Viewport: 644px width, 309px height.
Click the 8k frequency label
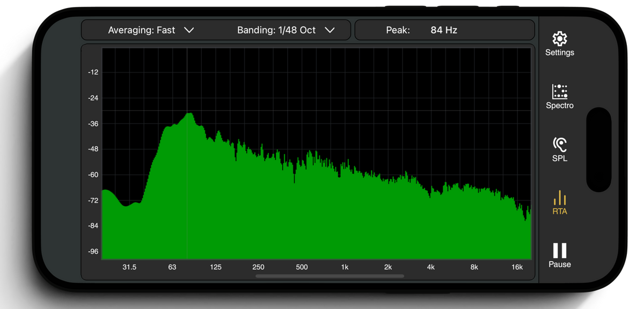point(474,267)
